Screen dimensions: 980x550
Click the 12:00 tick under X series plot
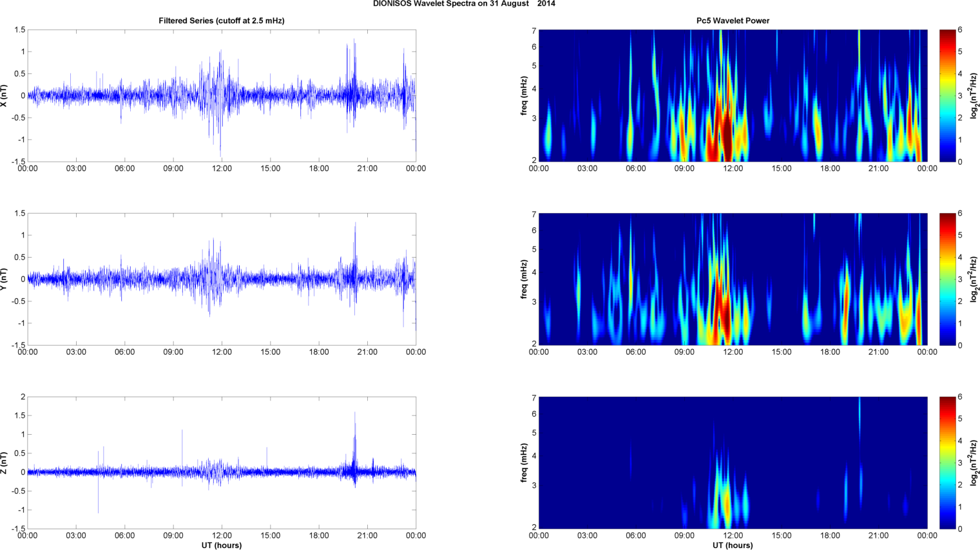222,169
